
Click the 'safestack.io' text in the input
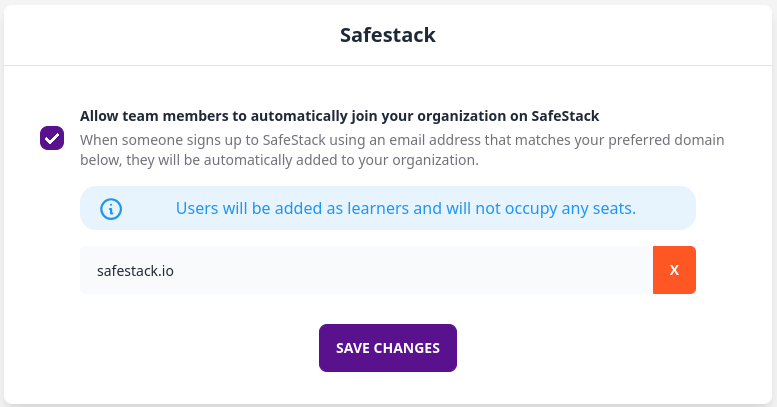coord(135,271)
